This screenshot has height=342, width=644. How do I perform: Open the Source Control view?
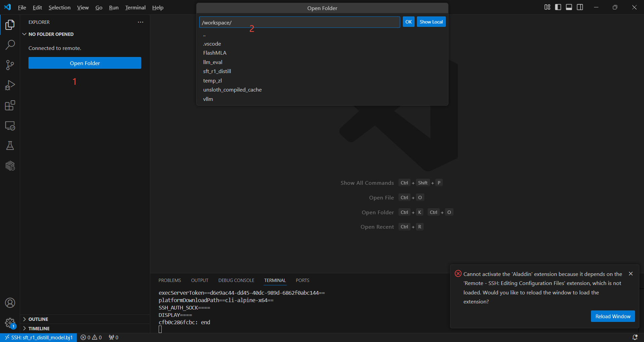pos(10,65)
